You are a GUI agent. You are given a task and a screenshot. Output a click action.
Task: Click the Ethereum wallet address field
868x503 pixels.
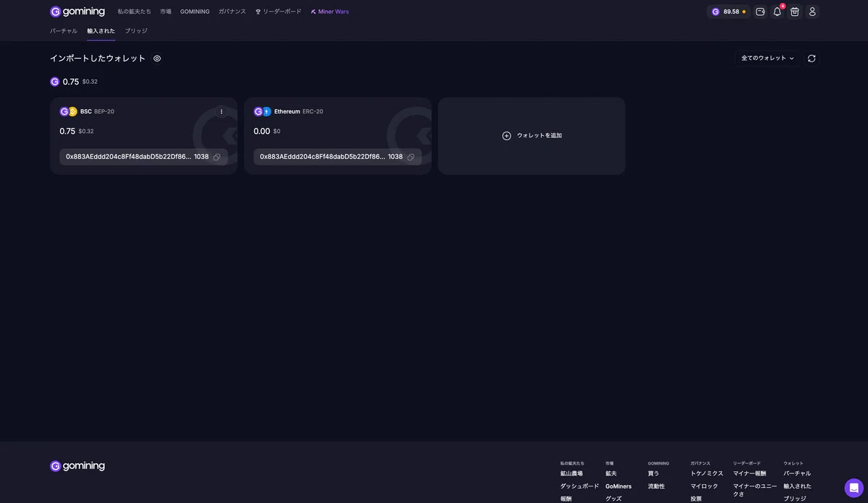coord(338,157)
